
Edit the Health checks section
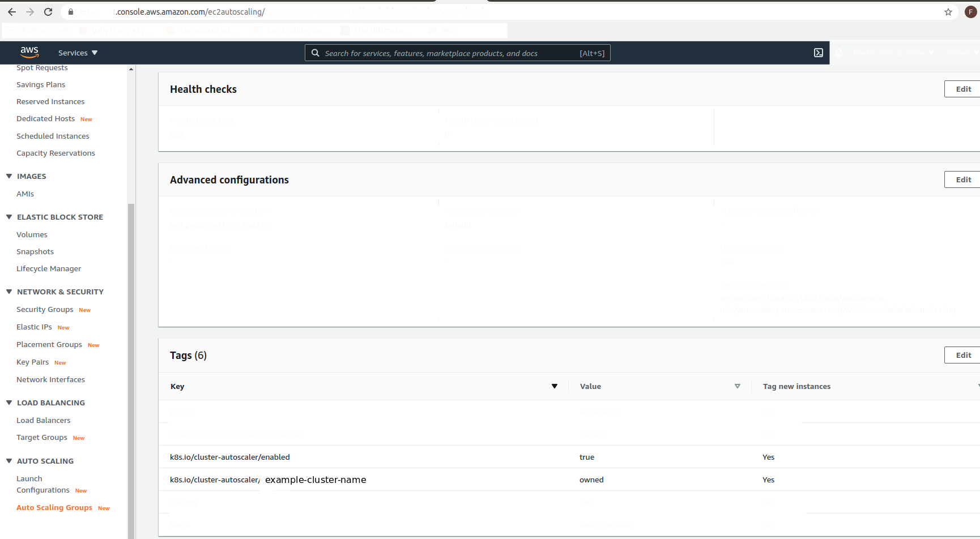click(963, 89)
